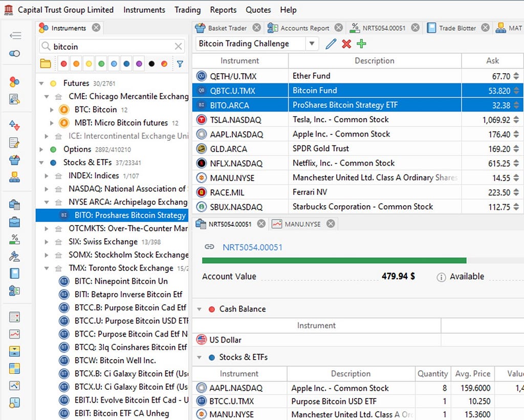Open the Quotes menu
Image resolution: width=524 pixels, height=420 pixels.
point(258,10)
